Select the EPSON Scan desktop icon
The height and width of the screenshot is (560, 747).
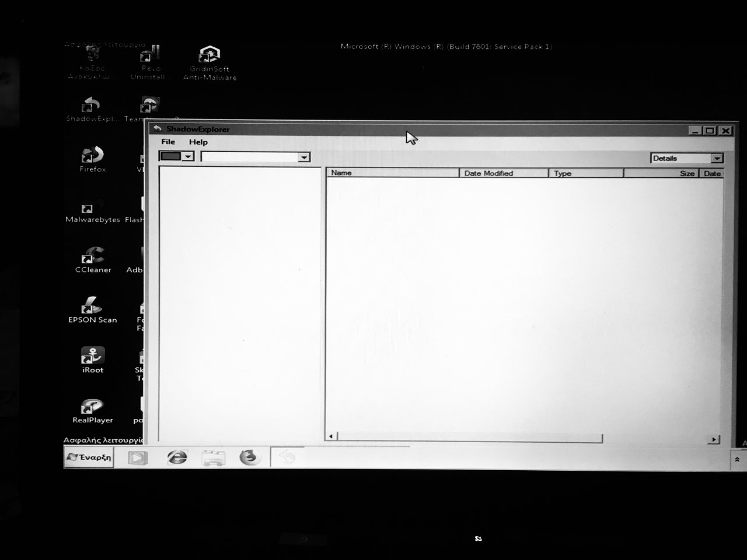tap(92, 310)
